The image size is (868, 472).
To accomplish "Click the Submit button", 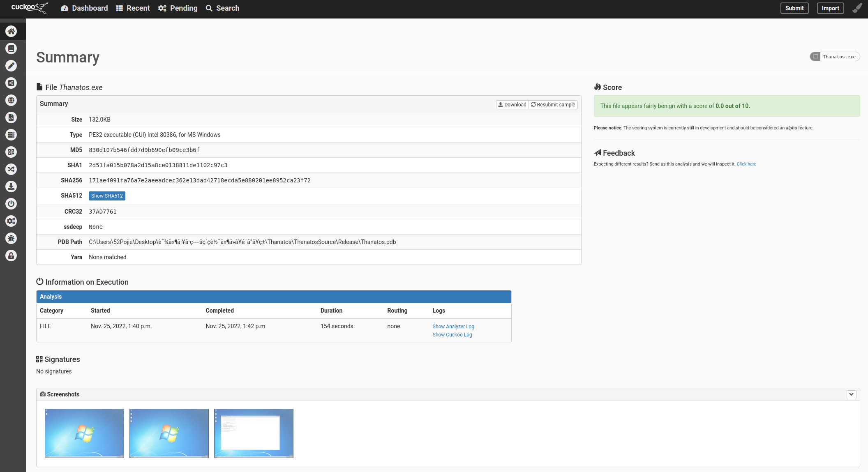I will tap(794, 8).
